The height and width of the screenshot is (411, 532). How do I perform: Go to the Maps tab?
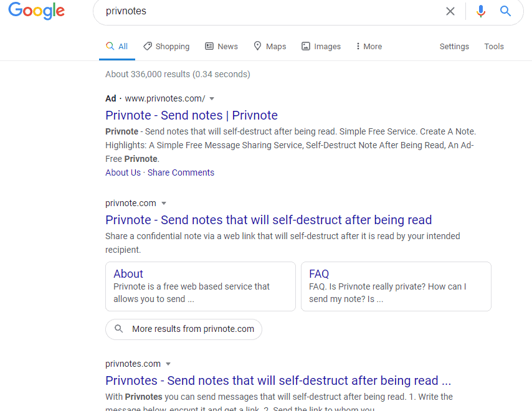click(x=270, y=47)
